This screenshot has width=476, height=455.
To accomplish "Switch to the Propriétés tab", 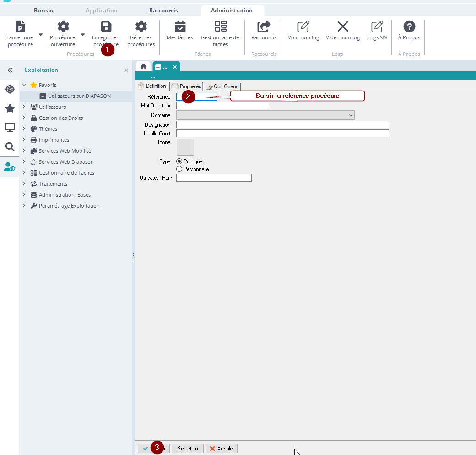I will pyautogui.click(x=187, y=86).
